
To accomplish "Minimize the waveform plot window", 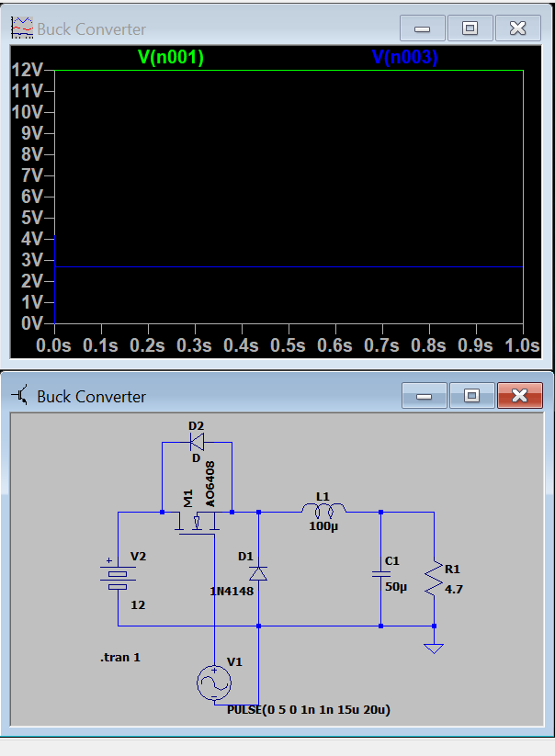I will [x=423, y=28].
